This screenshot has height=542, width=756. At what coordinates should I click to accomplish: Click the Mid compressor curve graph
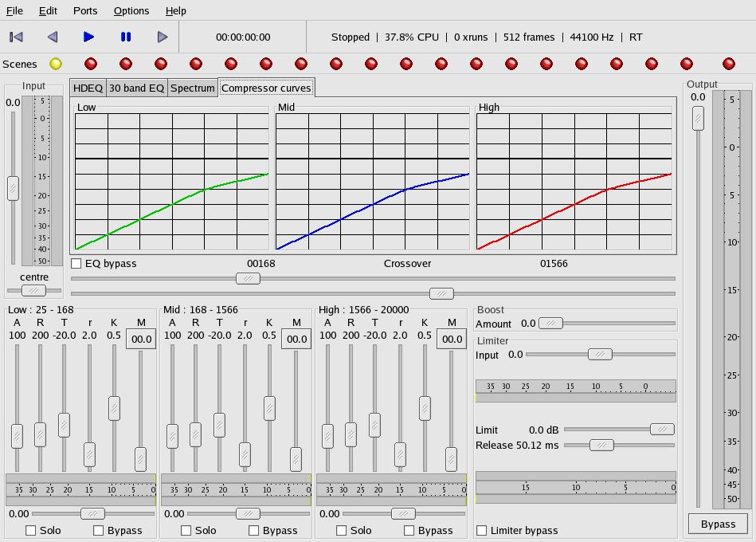click(x=373, y=181)
